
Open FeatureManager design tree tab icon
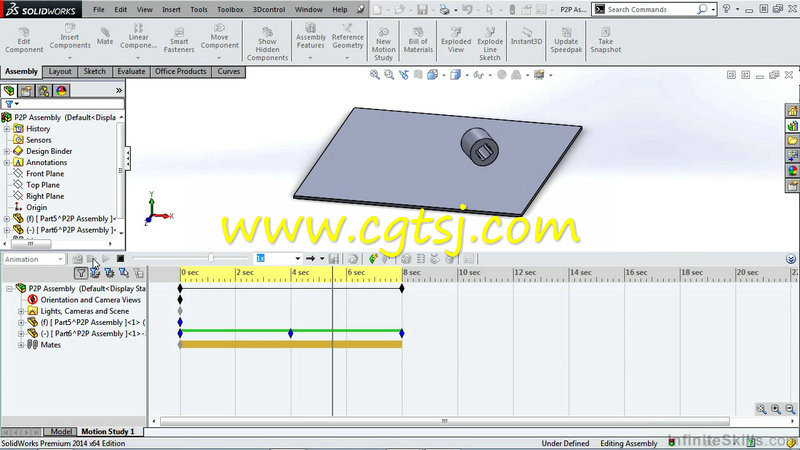pyautogui.click(x=9, y=91)
